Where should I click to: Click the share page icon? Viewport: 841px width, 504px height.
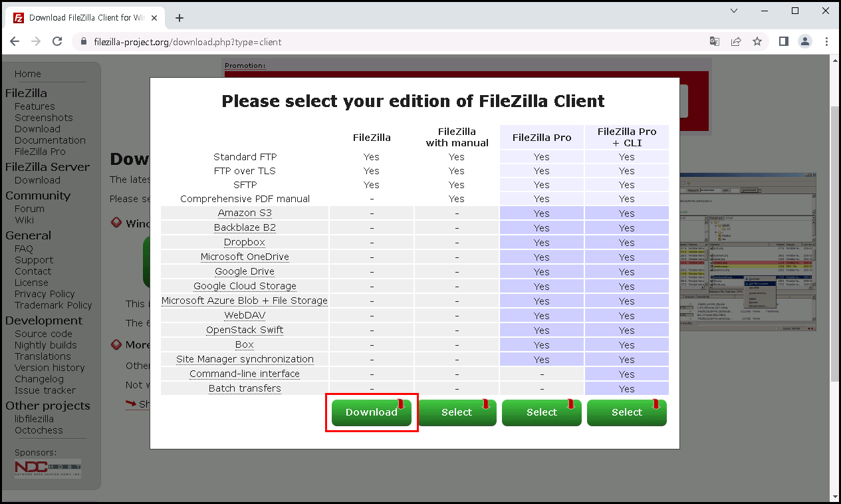pyautogui.click(x=736, y=41)
